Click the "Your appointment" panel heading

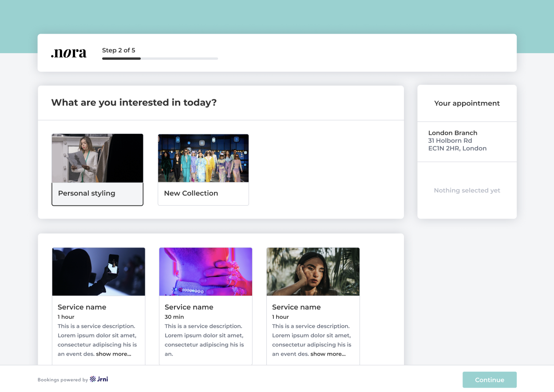467,103
